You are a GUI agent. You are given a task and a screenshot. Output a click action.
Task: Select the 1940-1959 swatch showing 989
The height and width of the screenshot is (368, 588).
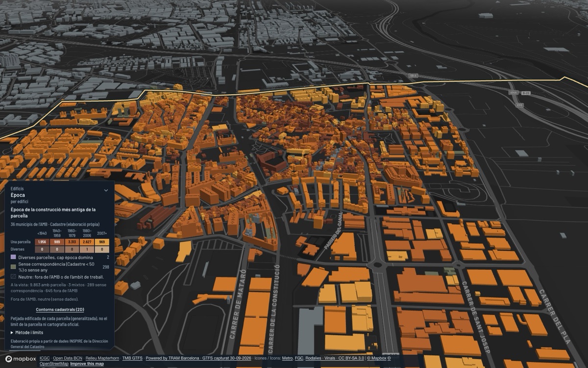[57, 242]
